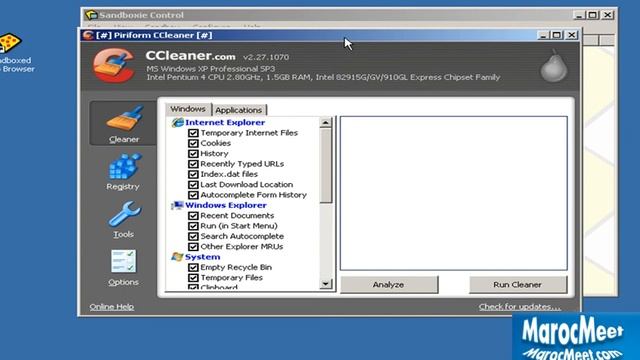
Task: Click the cleaner list scroll down arrow
Action: 326,284
